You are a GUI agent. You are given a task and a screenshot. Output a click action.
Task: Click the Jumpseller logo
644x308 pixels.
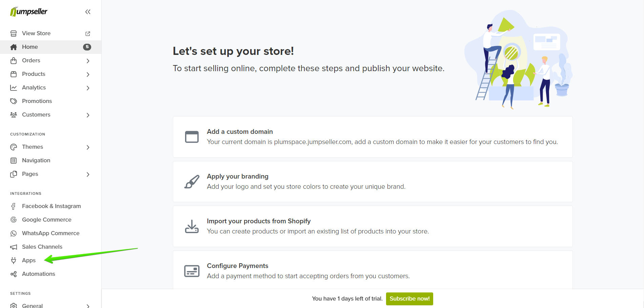[x=29, y=12]
